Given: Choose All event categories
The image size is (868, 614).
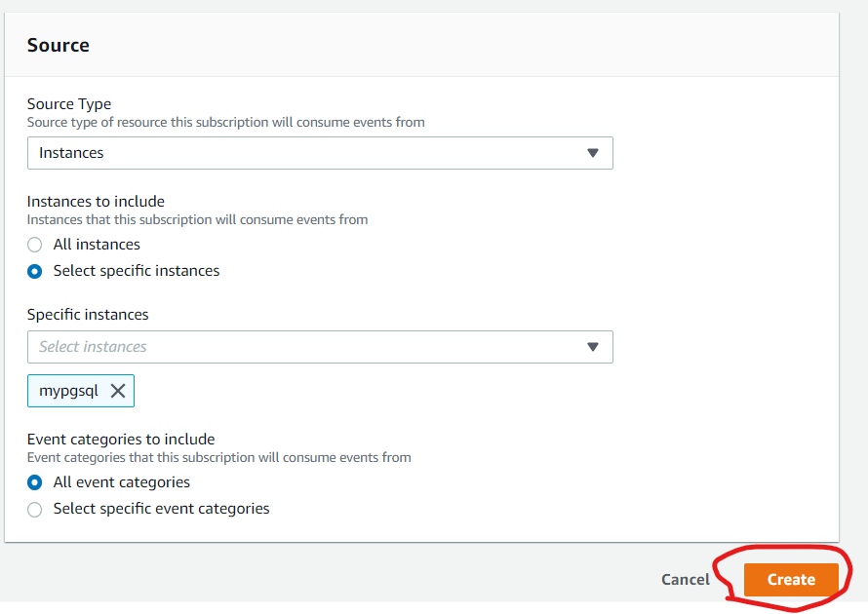Looking at the screenshot, I should pyautogui.click(x=34, y=482).
